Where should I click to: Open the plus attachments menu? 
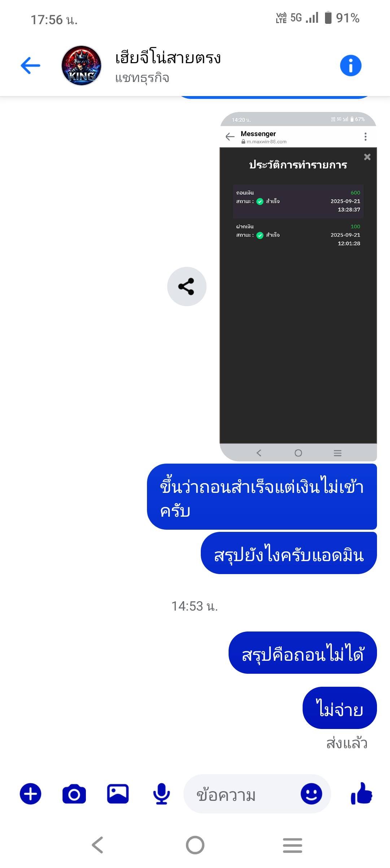[30, 794]
